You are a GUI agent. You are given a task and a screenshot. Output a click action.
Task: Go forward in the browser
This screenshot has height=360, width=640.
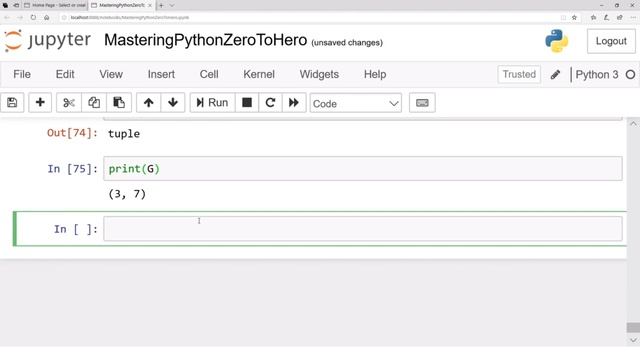click(x=20, y=18)
